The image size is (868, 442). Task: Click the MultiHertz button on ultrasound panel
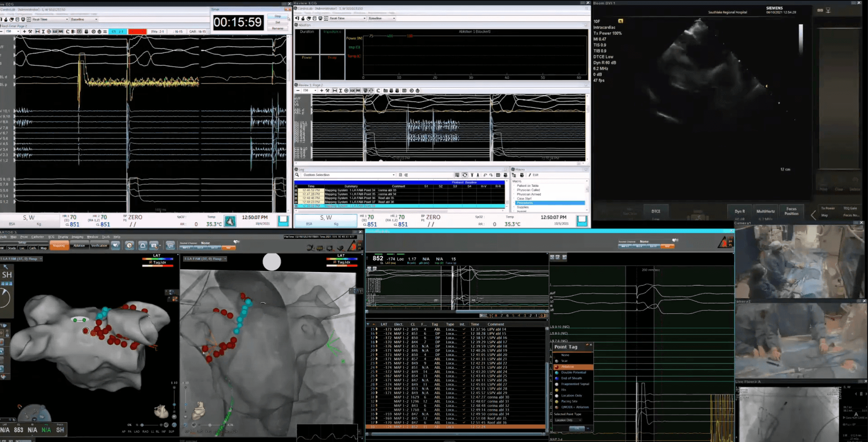pos(765,211)
